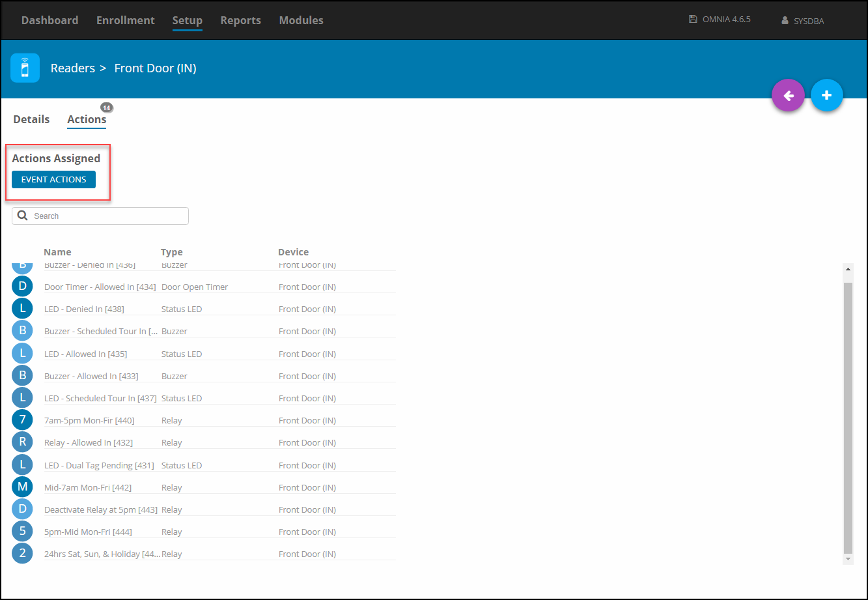
Task: Click into the Search input field
Action: [100, 216]
